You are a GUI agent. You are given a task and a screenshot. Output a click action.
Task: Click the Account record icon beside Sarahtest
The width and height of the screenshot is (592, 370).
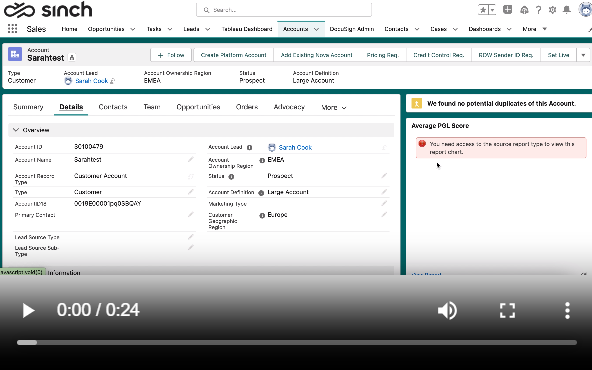coord(15,54)
